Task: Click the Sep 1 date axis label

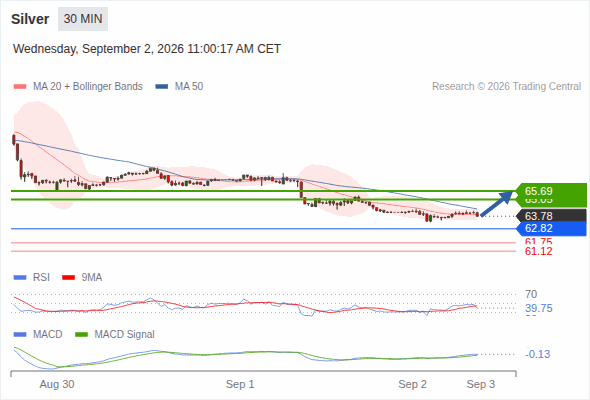Action: click(240, 384)
